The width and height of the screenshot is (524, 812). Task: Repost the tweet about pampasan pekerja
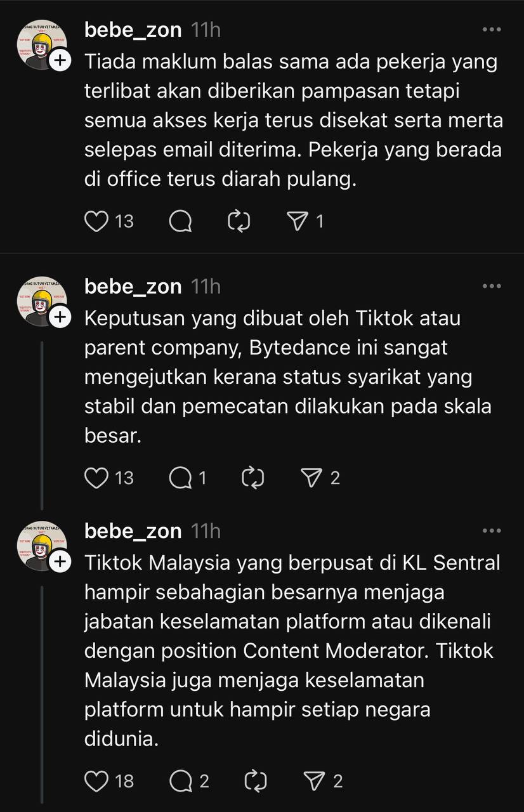239,221
